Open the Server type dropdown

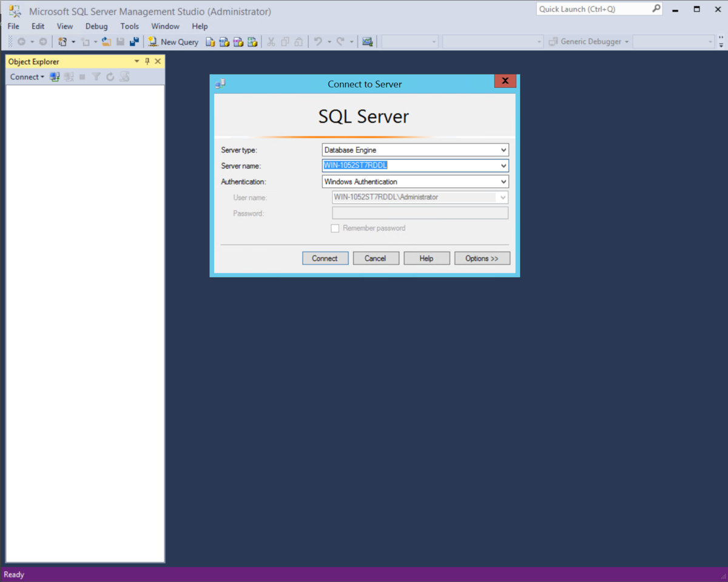(504, 150)
